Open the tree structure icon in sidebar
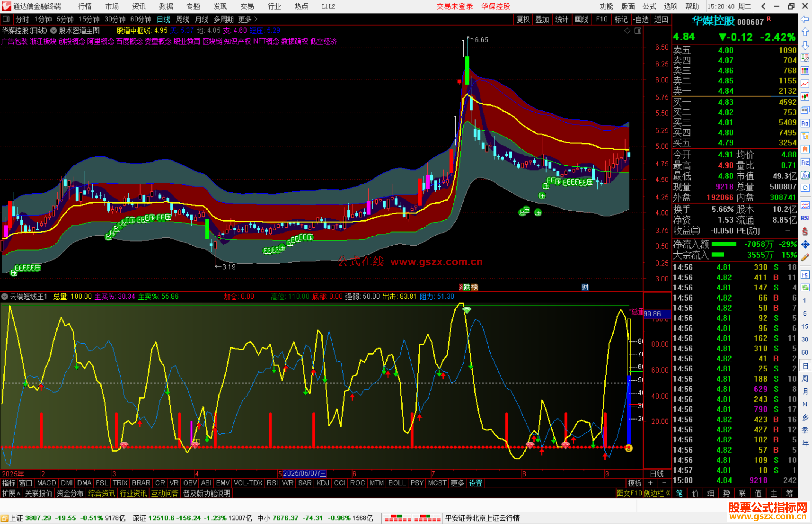Viewport: 812px width, 524px height. tap(805, 136)
